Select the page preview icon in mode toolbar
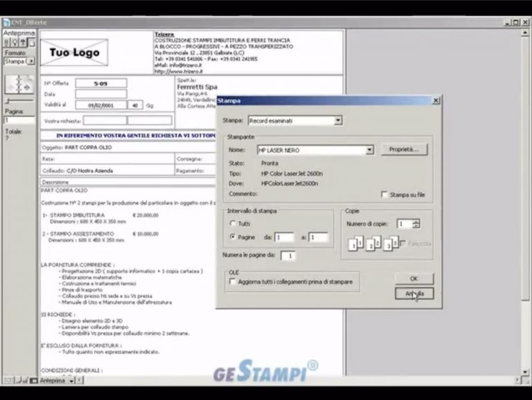Image resolution: width=532 pixels, height=400 pixels. pos(31,43)
